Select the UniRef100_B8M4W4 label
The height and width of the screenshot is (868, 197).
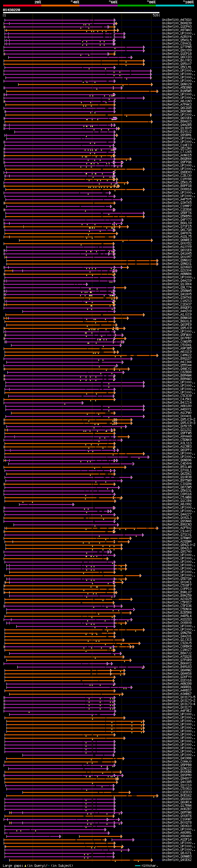tap(177, 375)
